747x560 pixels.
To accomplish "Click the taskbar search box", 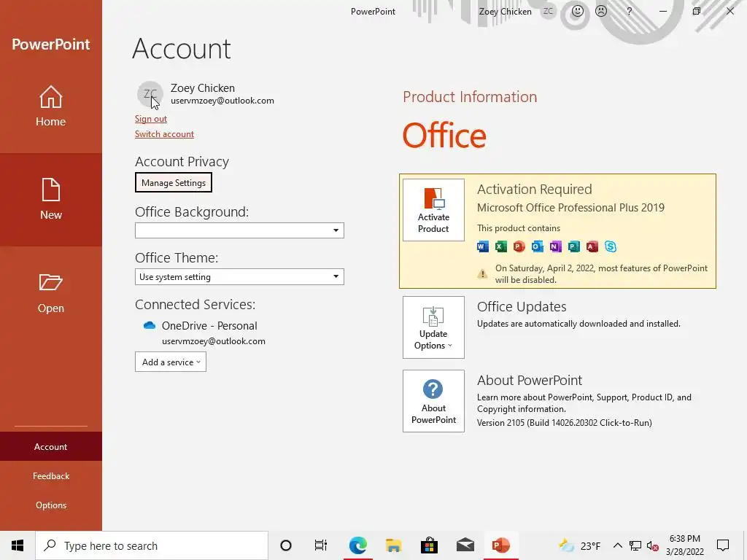I will click(152, 545).
